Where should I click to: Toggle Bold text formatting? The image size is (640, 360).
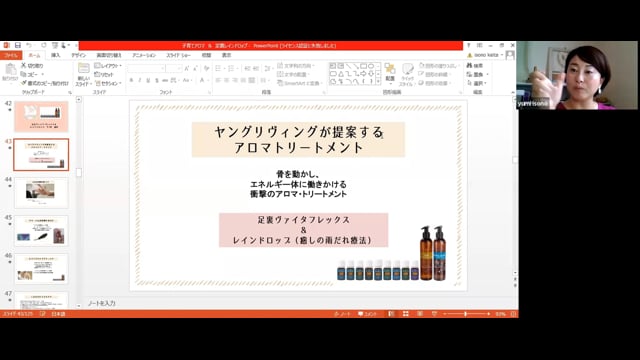tap(131, 80)
